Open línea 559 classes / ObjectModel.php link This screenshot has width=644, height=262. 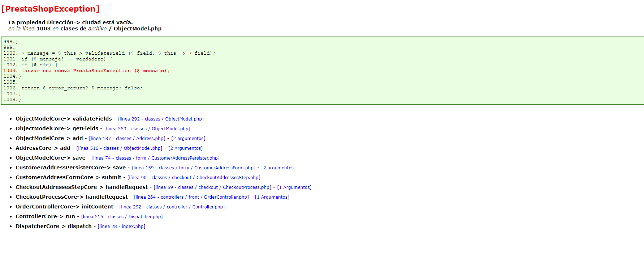pos(147,129)
